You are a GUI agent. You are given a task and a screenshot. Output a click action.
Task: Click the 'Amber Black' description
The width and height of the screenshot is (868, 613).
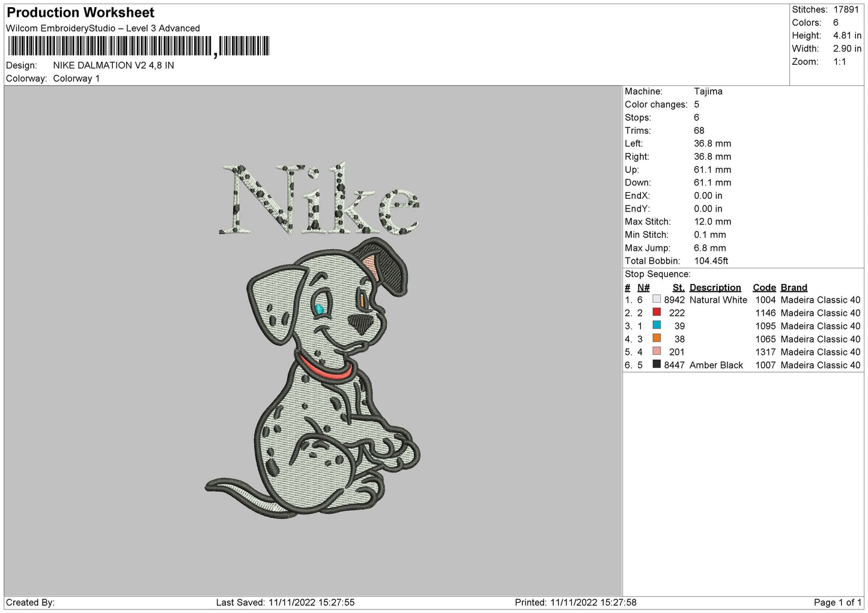(717, 365)
